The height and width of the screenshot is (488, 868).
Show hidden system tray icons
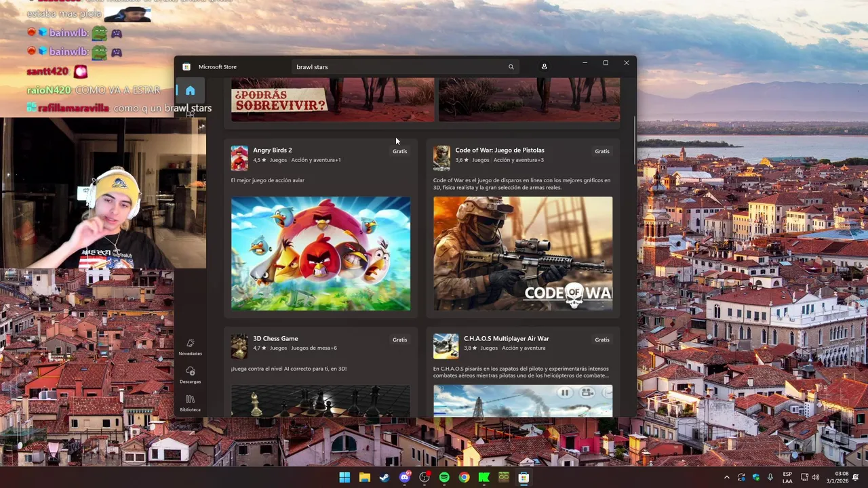coord(727,477)
